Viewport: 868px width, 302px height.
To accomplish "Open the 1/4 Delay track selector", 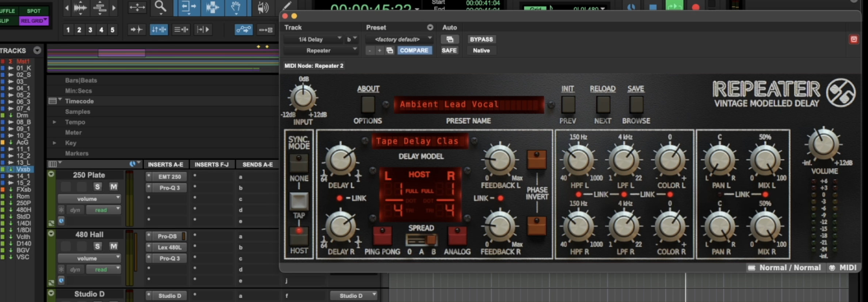I will pos(313,39).
